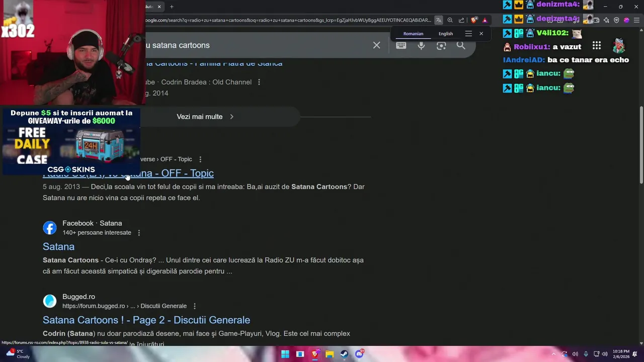Open more options for Facebook Satana result
The height and width of the screenshot is (362, 644).
coord(139,233)
